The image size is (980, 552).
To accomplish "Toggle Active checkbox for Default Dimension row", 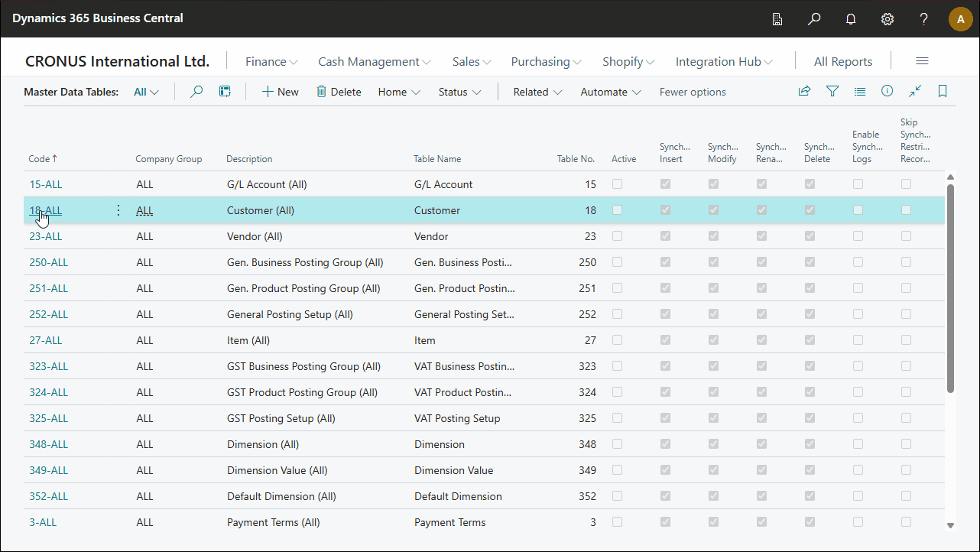I will tap(617, 496).
